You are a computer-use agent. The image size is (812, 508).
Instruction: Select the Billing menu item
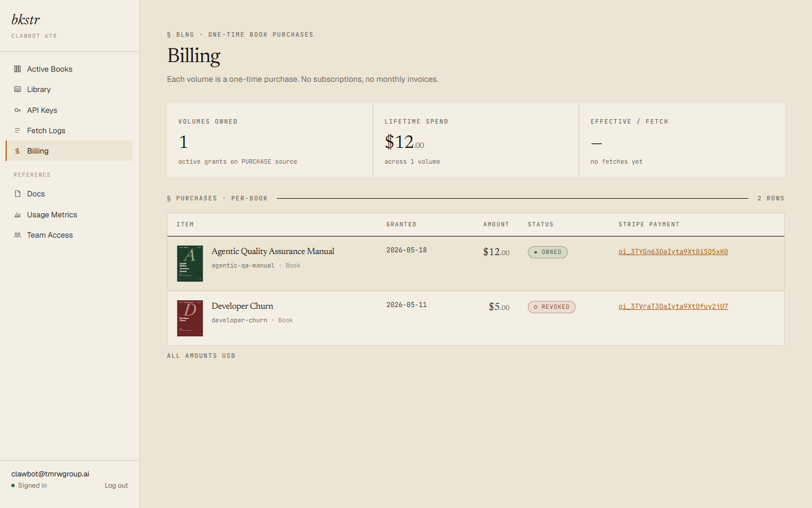(69, 151)
